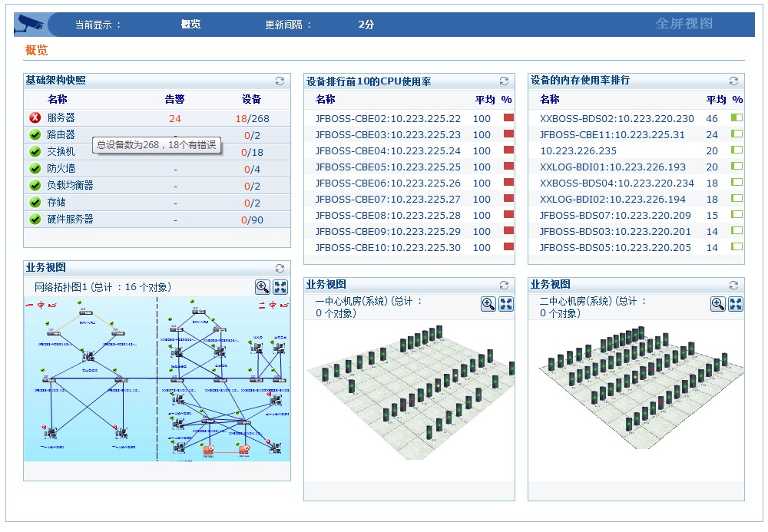768x532 pixels.
Task: Sort CPU table by 平均 column
Action: tap(485, 100)
